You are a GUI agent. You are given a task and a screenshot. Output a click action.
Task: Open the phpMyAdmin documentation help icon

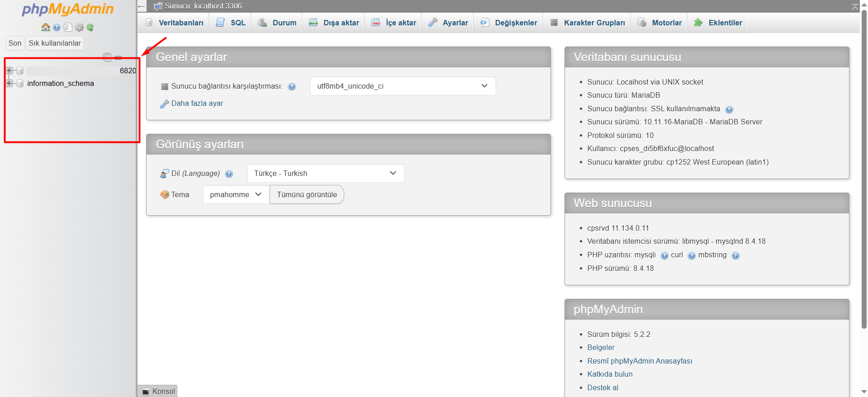pyautogui.click(x=57, y=28)
